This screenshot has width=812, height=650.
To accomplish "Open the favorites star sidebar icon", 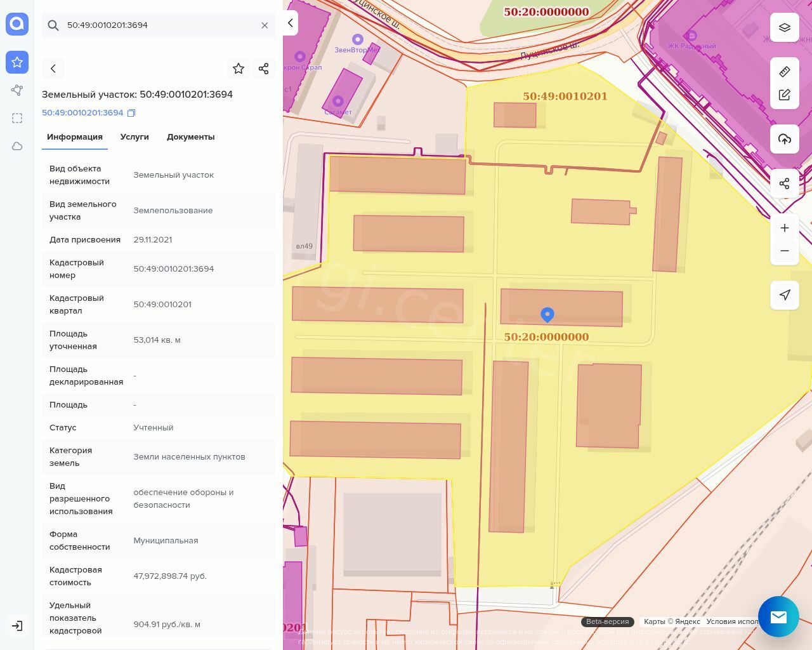I will [17, 62].
